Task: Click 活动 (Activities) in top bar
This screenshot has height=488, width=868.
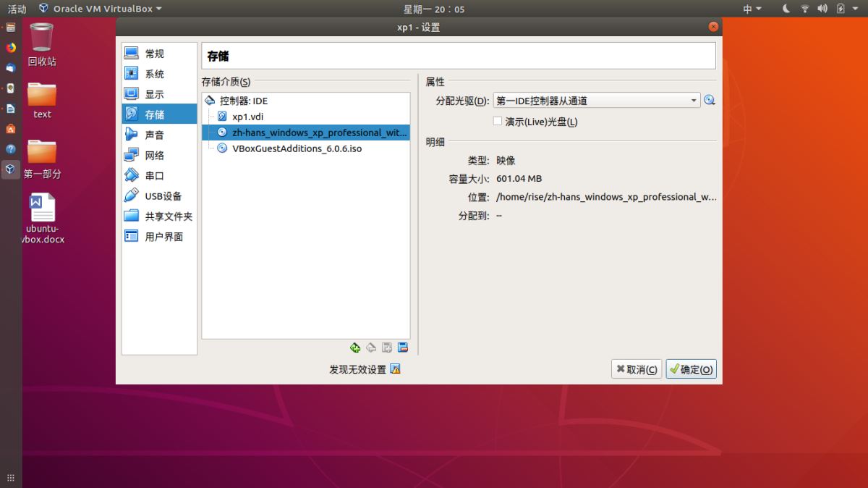Action: click(17, 9)
